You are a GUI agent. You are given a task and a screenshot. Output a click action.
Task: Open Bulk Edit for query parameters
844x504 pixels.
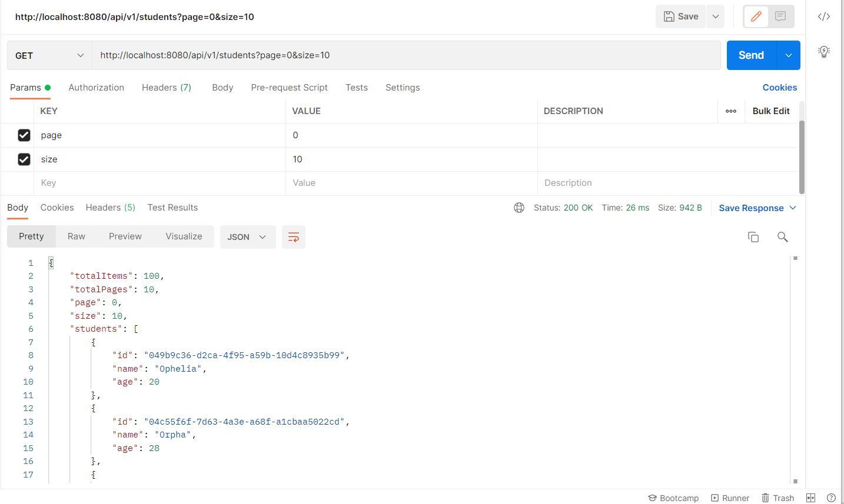coord(771,111)
